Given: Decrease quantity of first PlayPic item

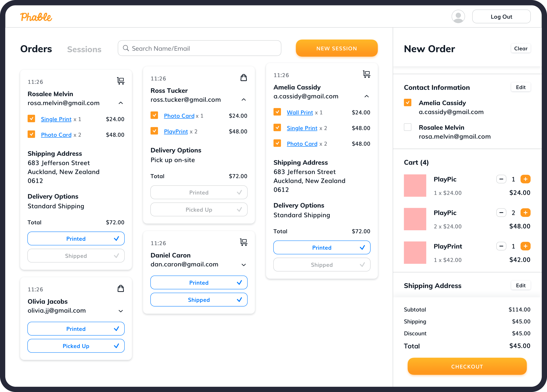Looking at the screenshot, I should [501, 179].
